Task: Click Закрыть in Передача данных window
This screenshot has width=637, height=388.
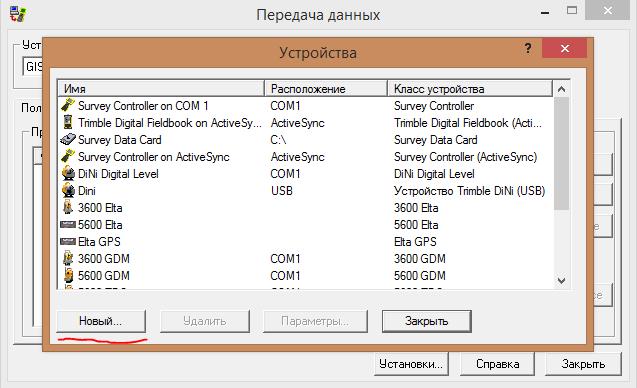Action: pos(583,364)
